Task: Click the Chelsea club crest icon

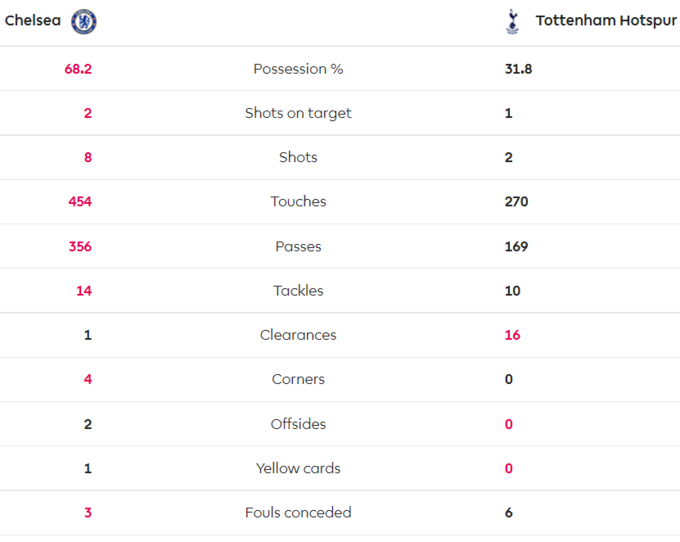Action: tap(84, 21)
